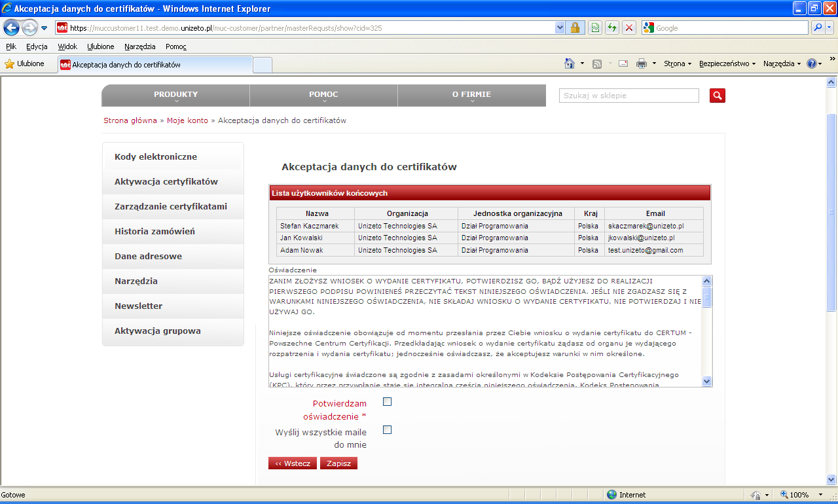Click the Wstecz button

coord(293,463)
